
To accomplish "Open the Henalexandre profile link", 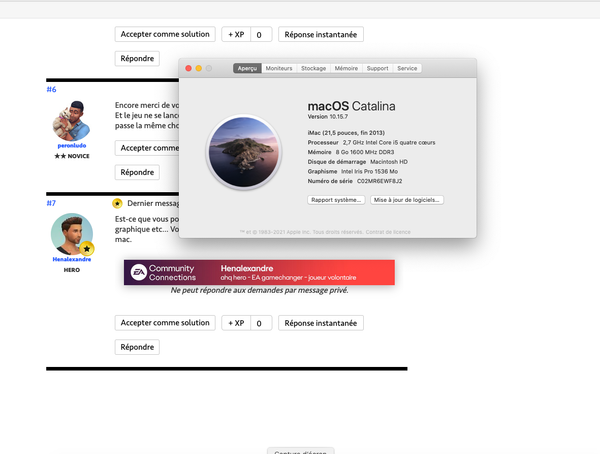I will coord(72,259).
